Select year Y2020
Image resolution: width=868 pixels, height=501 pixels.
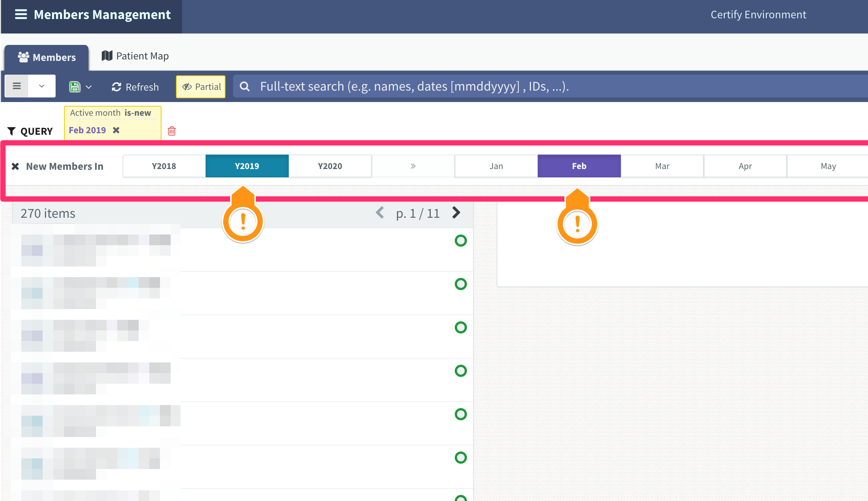(x=330, y=166)
